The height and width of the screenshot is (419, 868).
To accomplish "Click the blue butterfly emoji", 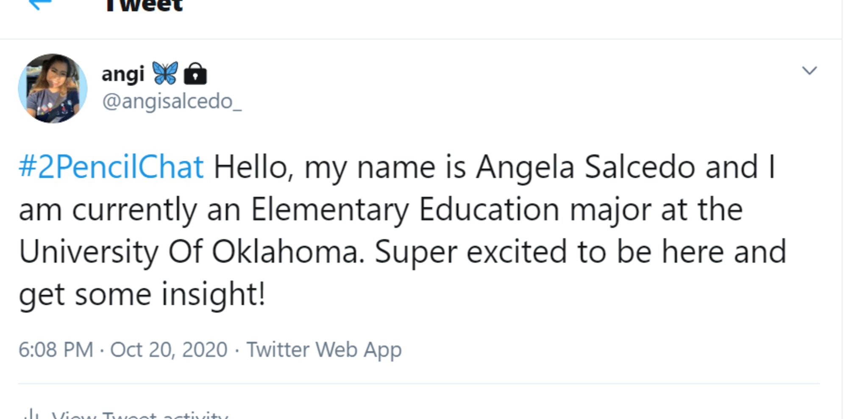I will 165,73.
